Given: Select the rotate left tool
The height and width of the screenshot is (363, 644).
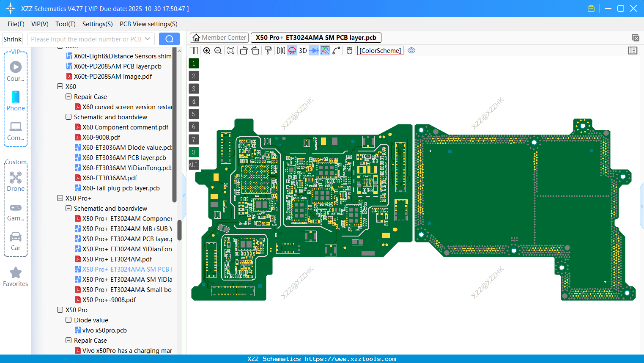Looking at the screenshot, I should 244,50.
